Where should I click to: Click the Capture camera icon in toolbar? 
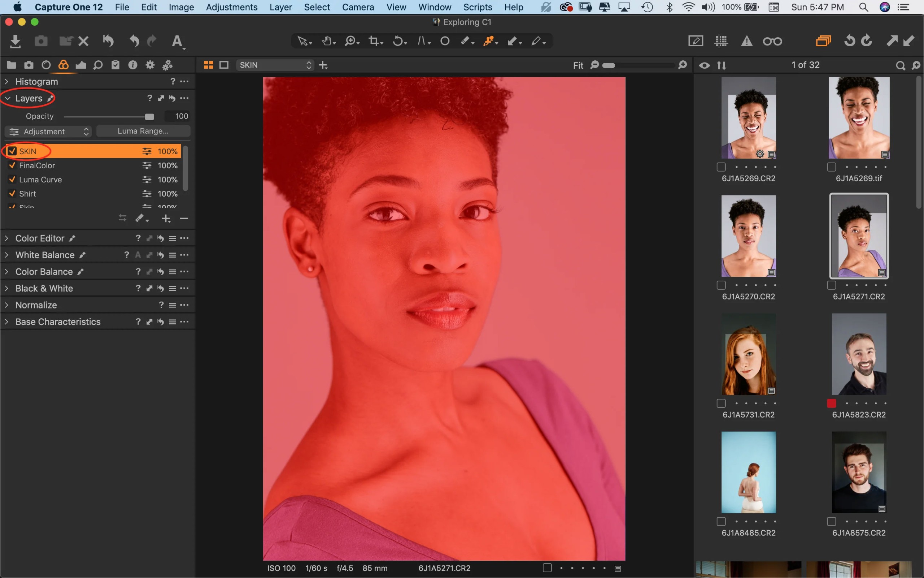click(41, 41)
